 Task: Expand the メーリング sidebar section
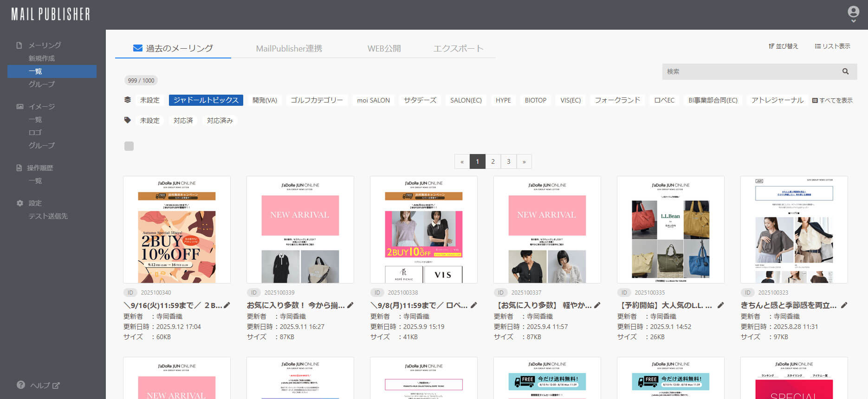pyautogui.click(x=45, y=45)
